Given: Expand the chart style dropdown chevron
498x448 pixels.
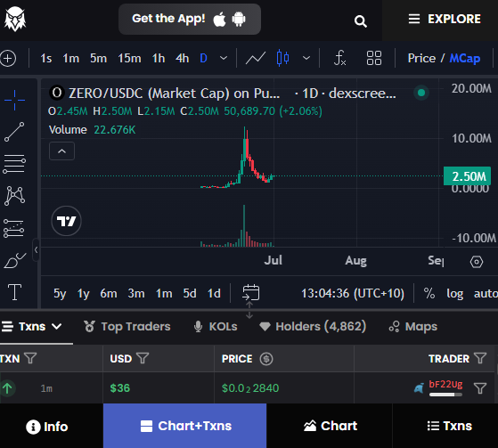Looking at the screenshot, I should click(x=306, y=58).
